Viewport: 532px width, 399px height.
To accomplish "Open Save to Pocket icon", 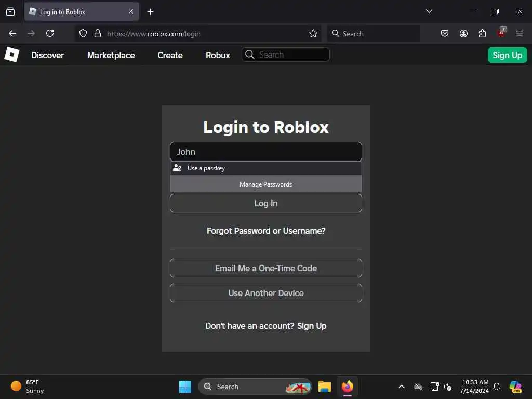I will [x=445, y=33].
